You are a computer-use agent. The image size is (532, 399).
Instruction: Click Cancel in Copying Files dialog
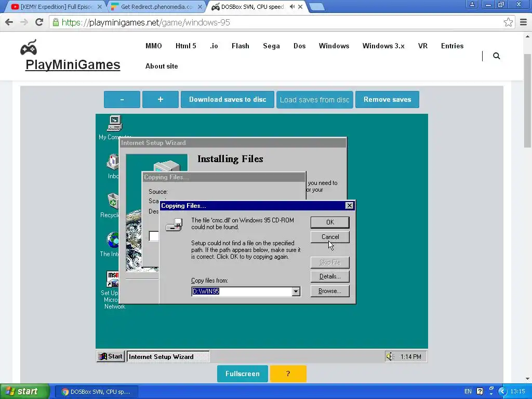[330, 237]
